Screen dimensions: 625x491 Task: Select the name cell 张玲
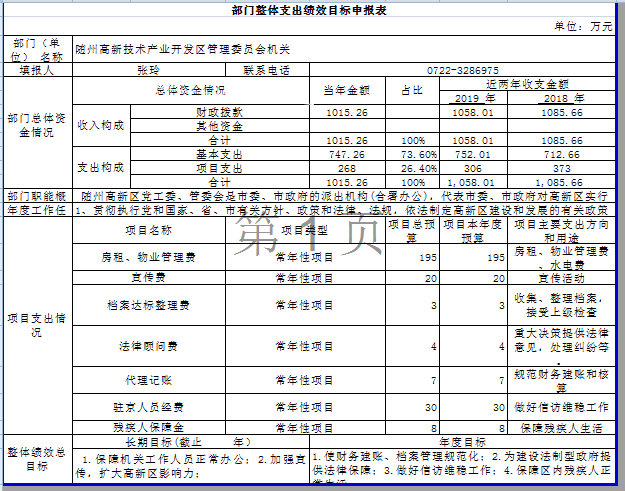pos(149,70)
